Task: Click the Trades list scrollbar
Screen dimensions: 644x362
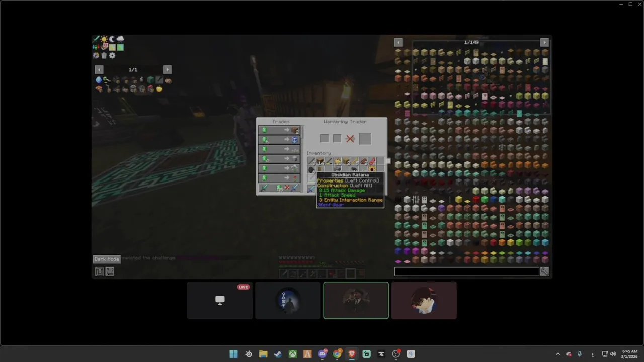Action: [x=302, y=132]
